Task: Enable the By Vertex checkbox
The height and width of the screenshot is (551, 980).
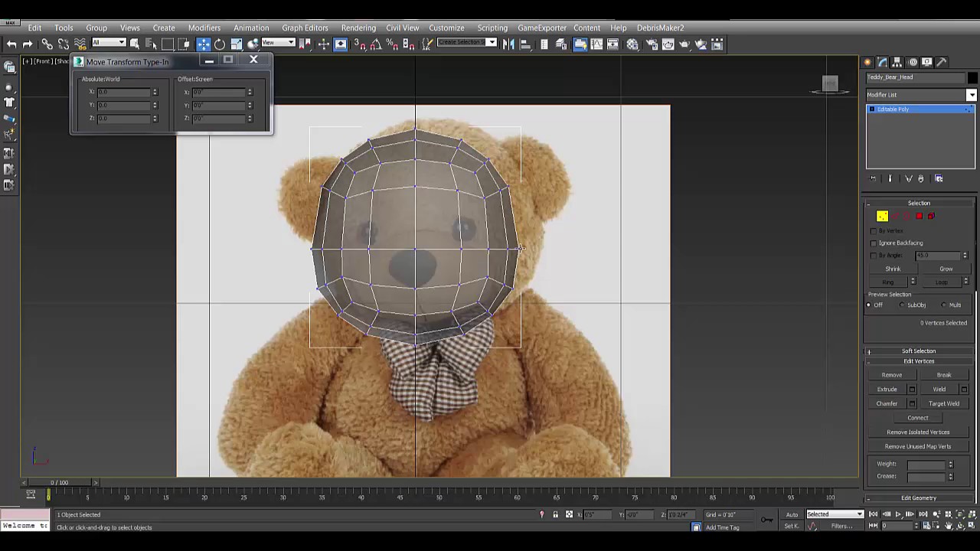Action: point(874,230)
